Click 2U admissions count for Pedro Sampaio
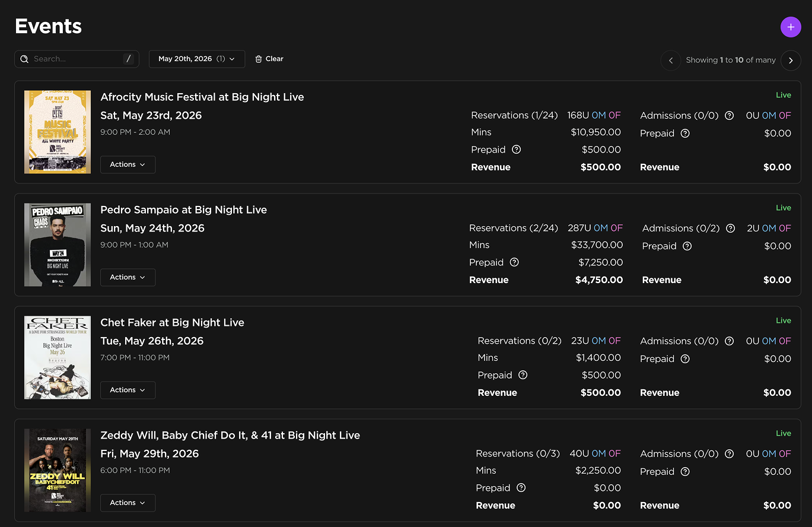Screen dimensions: 812x527 click(x=753, y=228)
